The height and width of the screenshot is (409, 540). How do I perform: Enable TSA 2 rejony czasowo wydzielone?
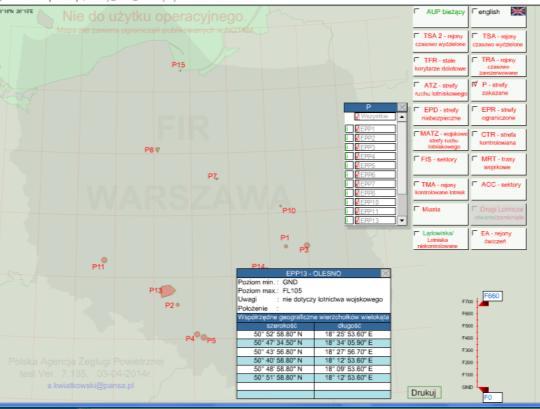tap(417, 35)
